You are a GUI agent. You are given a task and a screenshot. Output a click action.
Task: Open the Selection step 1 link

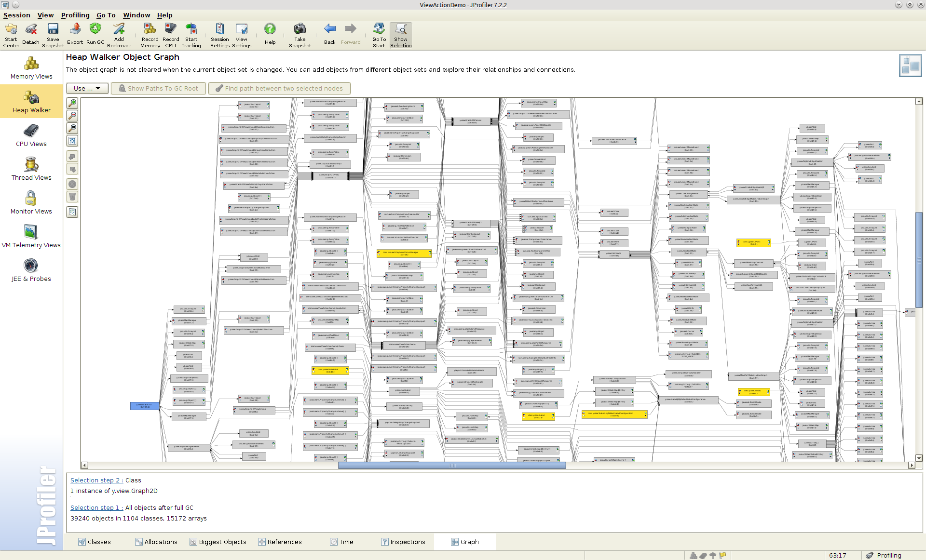(96, 507)
